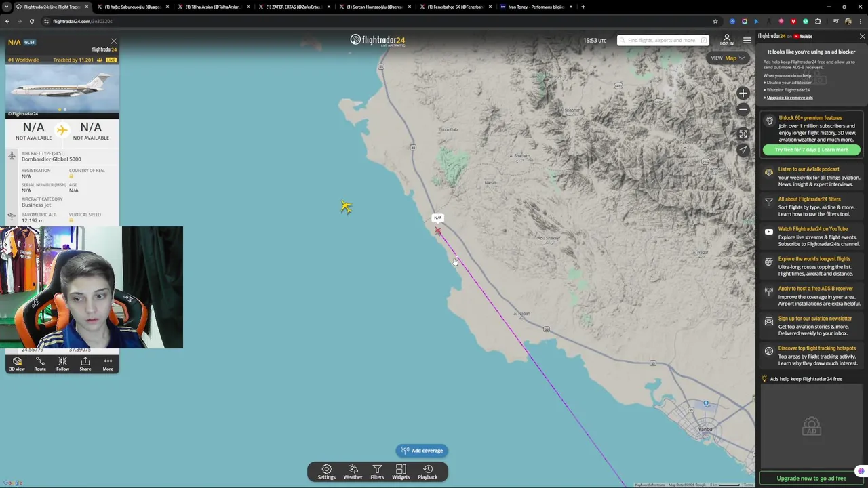Click the Business jet category text
868x488 pixels.
(36, 205)
